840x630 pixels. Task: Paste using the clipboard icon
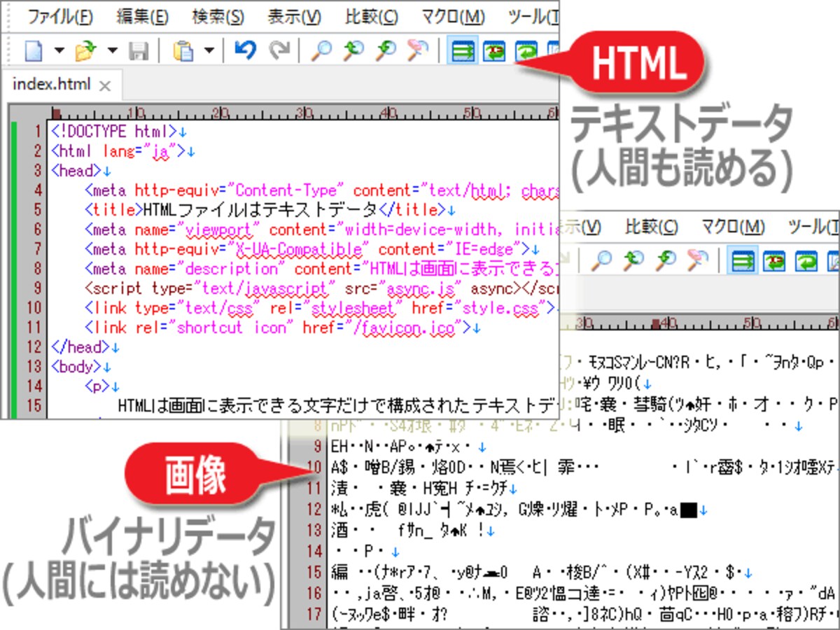[182, 50]
